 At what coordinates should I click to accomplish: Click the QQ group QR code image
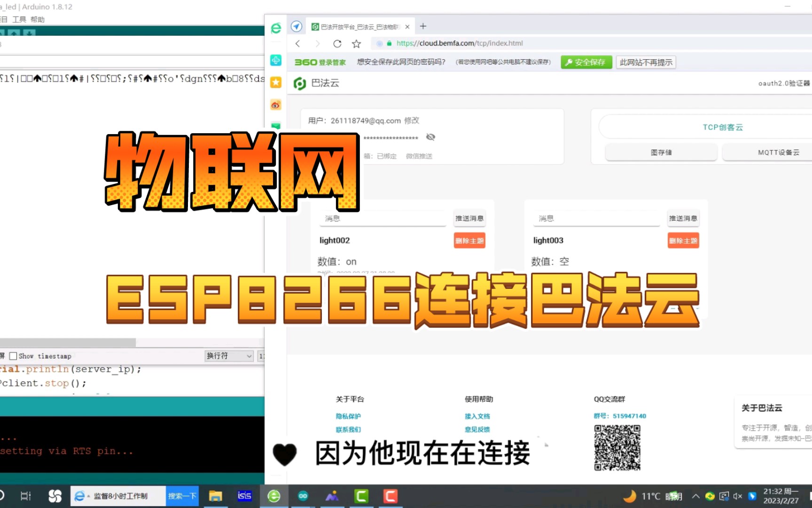click(x=617, y=448)
